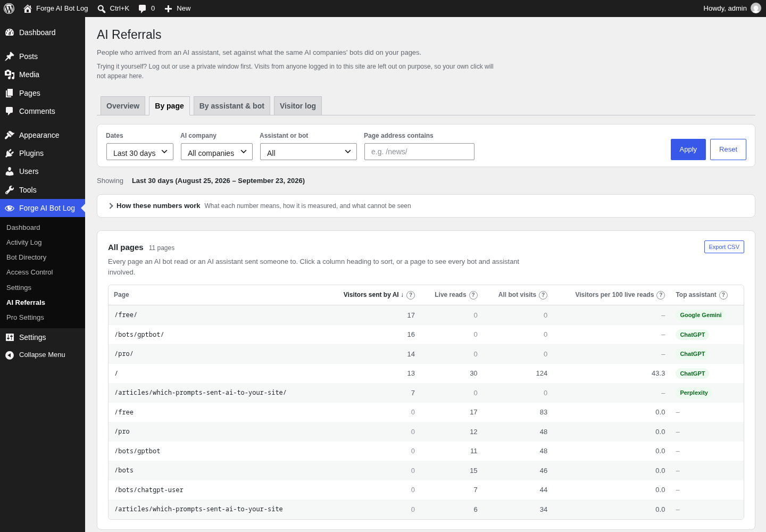Open the Dates dropdown
Viewport: 766px width, 532px height.
point(140,152)
